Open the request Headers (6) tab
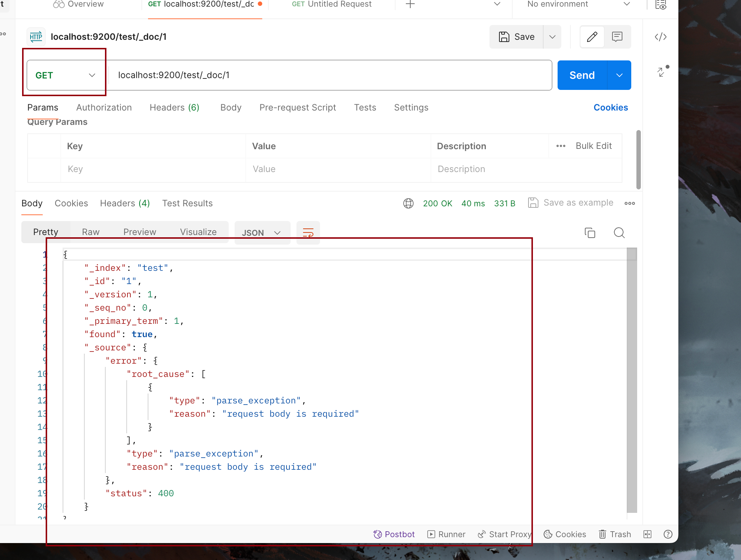 (x=174, y=108)
